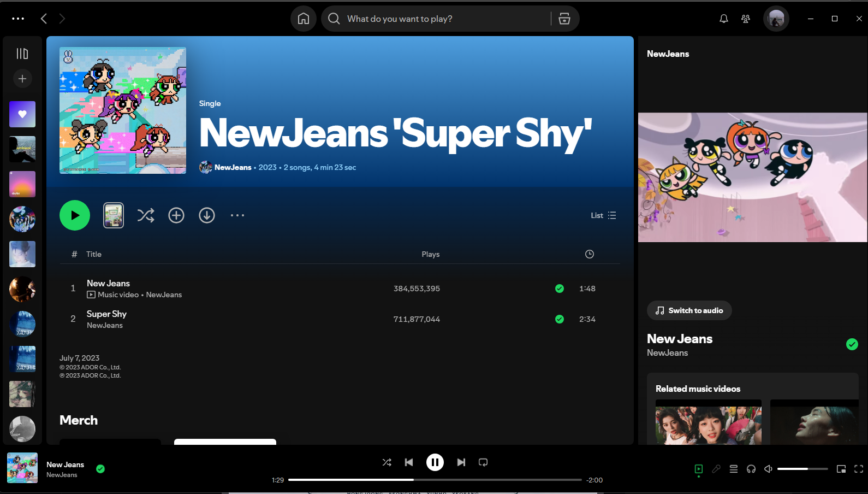Go back using the left arrow
Viewport: 868px width, 494px height.
pyautogui.click(x=44, y=19)
